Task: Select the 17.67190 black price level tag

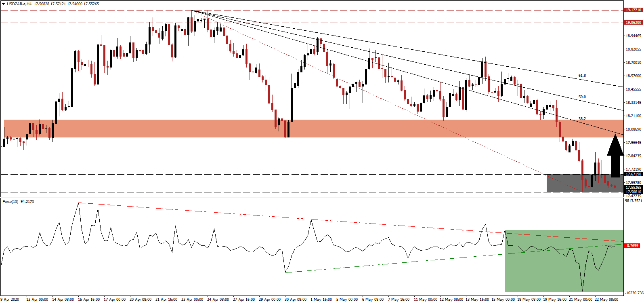Action: tap(633, 174)
